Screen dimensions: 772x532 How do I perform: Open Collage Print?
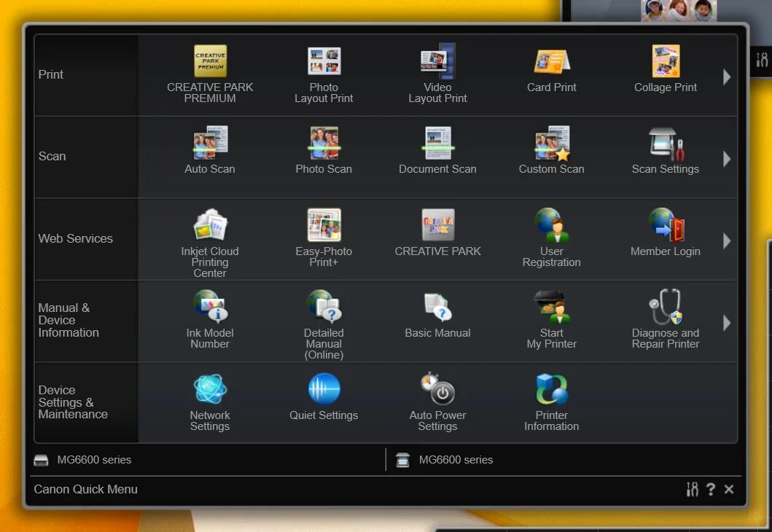coord(665,69)
